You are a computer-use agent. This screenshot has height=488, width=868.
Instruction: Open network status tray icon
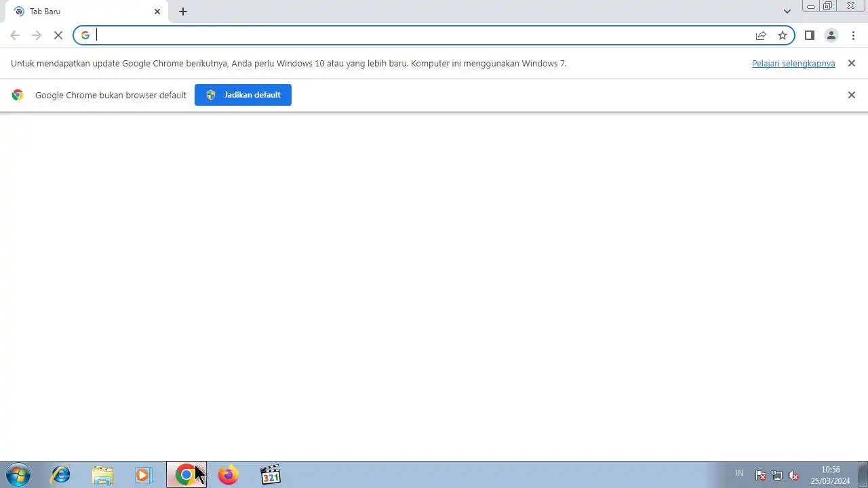[x=777, y=475]
